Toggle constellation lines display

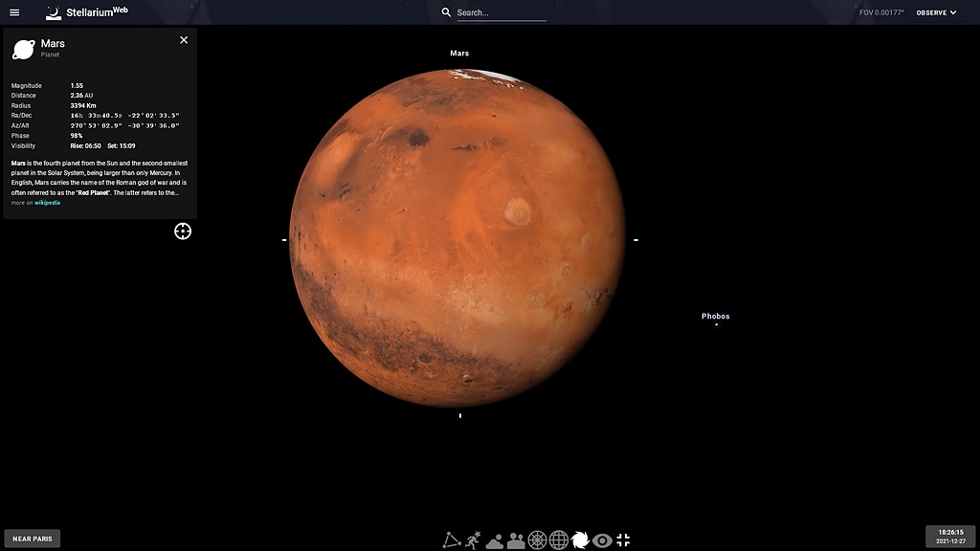tap(451, 540)
